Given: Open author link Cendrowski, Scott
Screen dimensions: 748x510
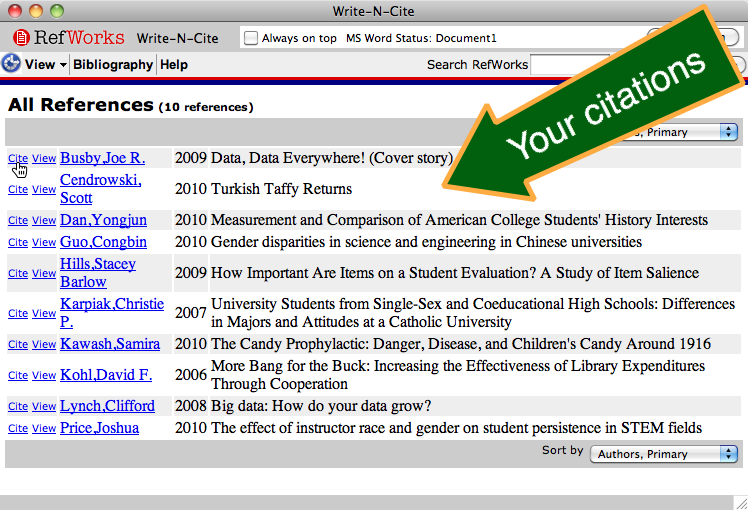Looking at the screenshot, I should (x=101, y=188).
